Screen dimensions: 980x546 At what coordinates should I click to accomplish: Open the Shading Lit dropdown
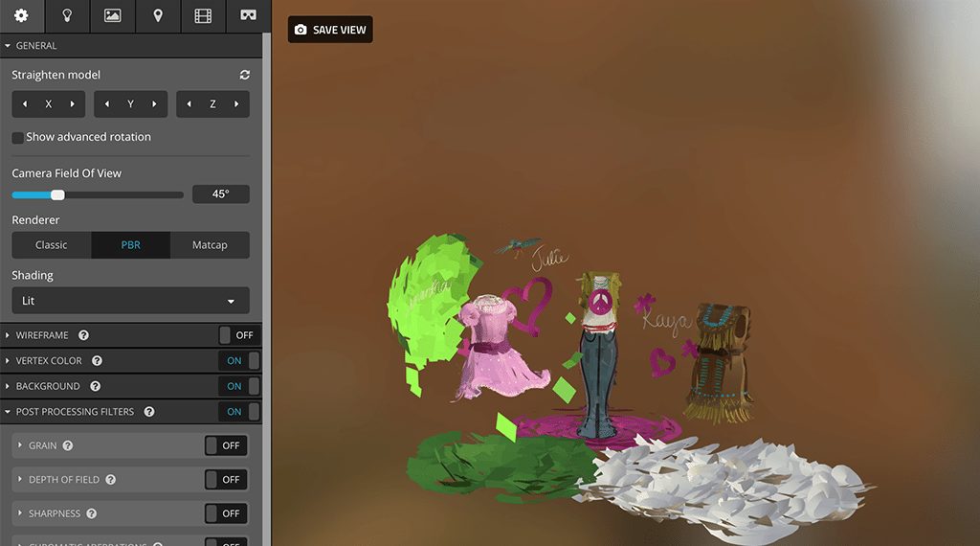(x=130, y=301)
